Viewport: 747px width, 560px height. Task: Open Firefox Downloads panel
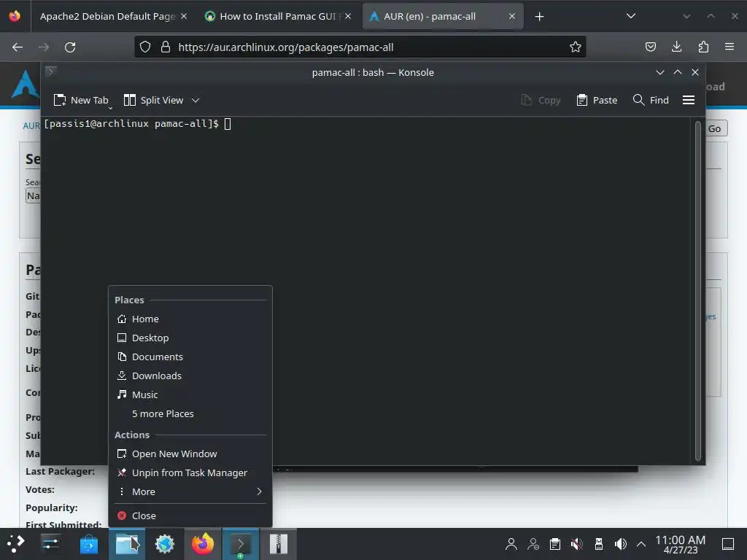pos(676,47)
